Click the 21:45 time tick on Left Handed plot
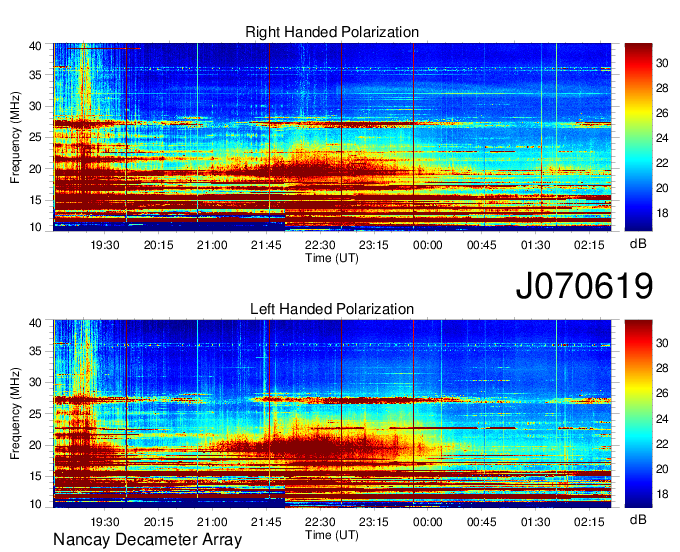680x552 pixels. [266, 522]
